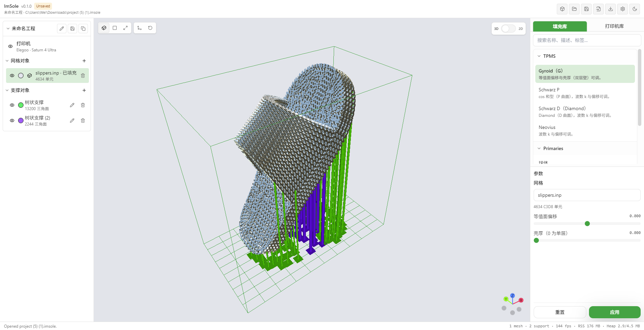The width and height of the screenshot is (644, 330).
Task: Click the import file icon in header
Action: (598, 9)
